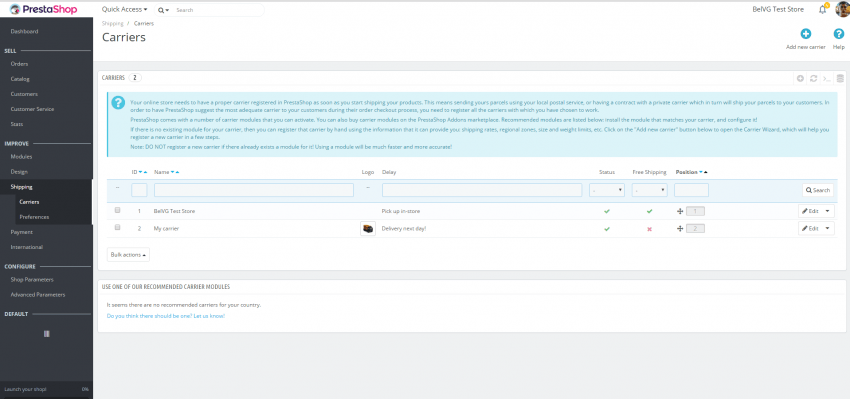Focus the Delay filter field

click(x=482, y=190)
